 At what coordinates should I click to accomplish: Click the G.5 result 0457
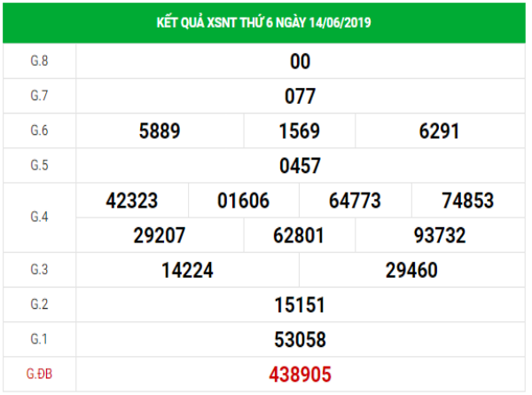click(300, 165)
